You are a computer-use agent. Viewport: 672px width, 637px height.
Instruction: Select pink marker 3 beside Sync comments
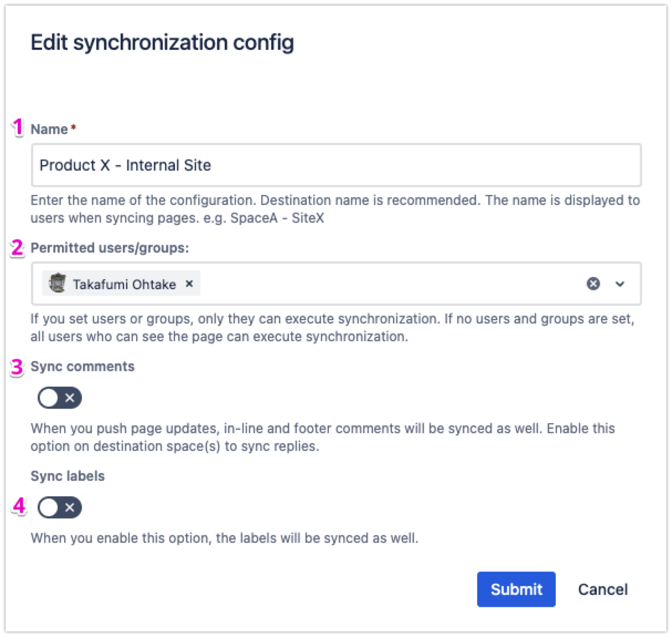[17, 366]
